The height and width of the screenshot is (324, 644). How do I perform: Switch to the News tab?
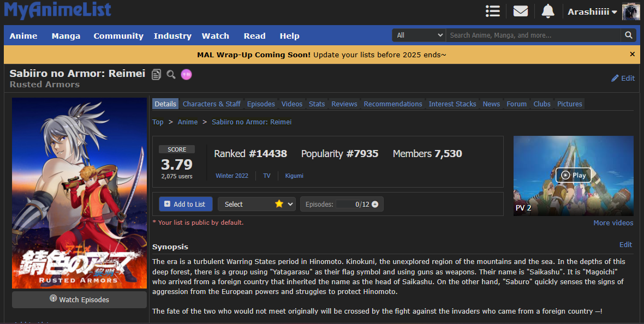coord(491,104)
